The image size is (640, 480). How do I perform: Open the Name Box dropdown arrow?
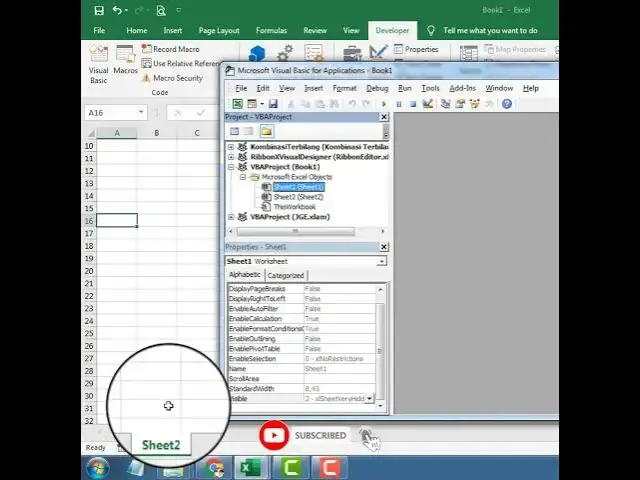(x=141, y=112)
